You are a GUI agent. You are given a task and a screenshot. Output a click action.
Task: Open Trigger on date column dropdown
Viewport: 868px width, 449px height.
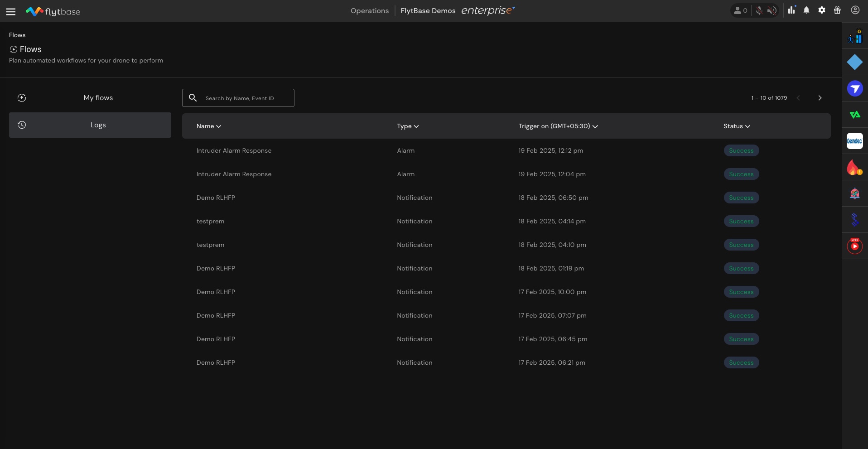pyautogui.click(x=558, y=126)
